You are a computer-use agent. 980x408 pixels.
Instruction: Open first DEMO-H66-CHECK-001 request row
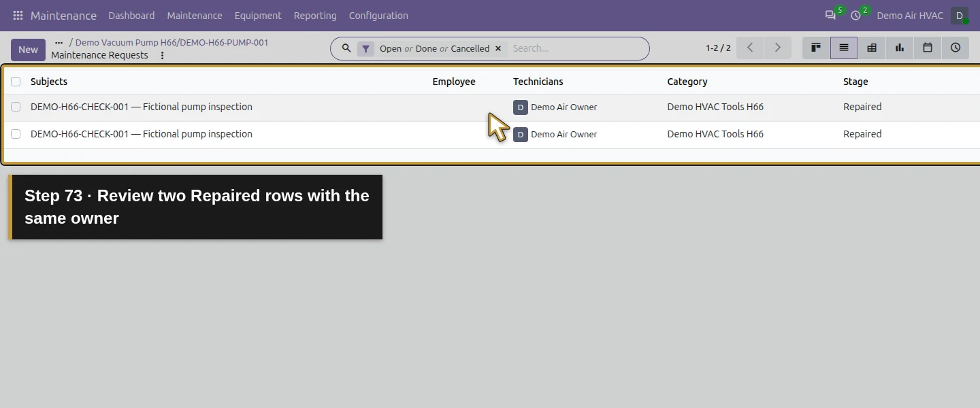pyautogui.click(x=142, y=107)
